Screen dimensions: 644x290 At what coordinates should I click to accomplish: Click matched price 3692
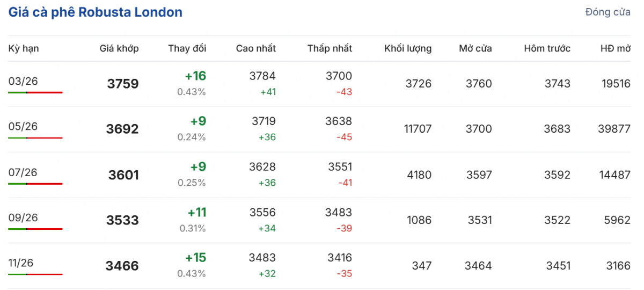(123, 129)
